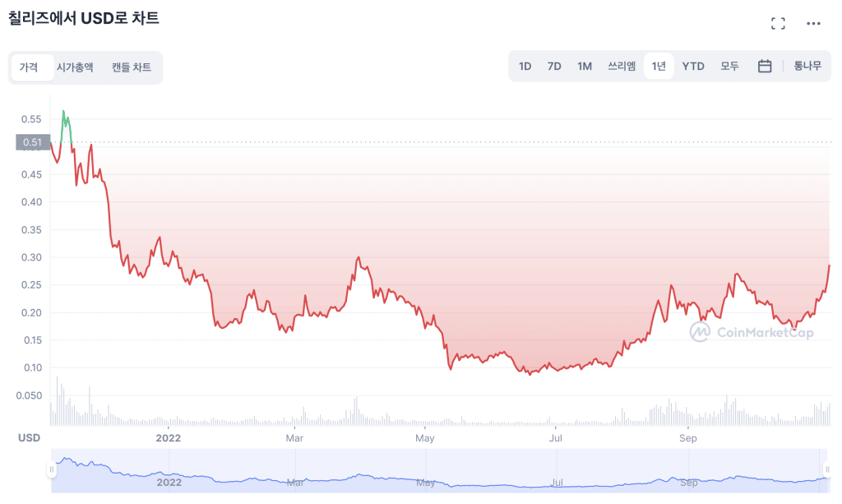This screenshot has width=842, height=504.
Task: Switch to the 시가총액 tab
Action: (75, 67)
